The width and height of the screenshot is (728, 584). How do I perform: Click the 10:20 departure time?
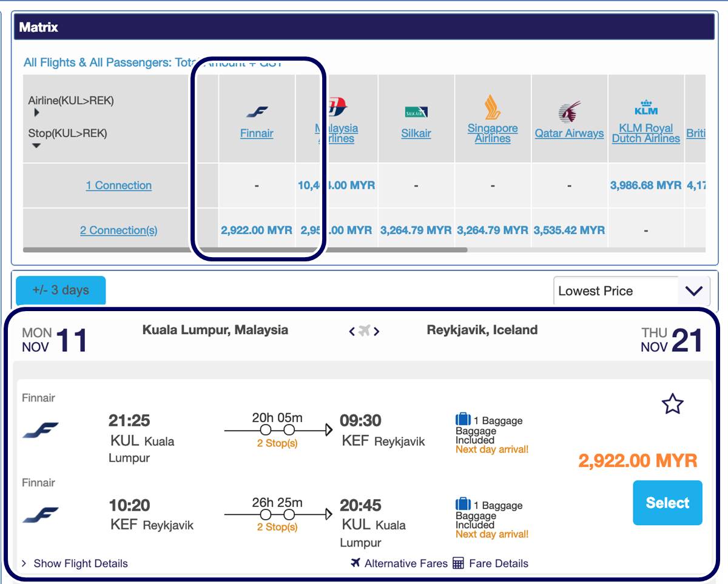pyautogui.click(x=129, y=505)
